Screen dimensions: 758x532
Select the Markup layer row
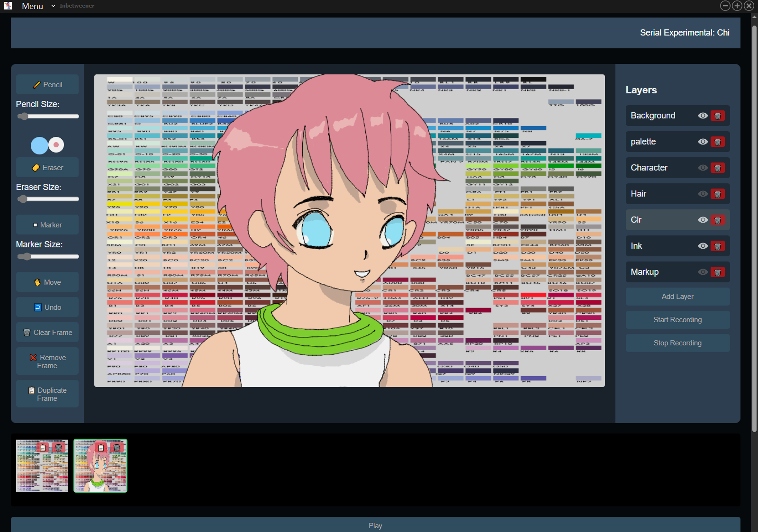(x=677, y=272)
